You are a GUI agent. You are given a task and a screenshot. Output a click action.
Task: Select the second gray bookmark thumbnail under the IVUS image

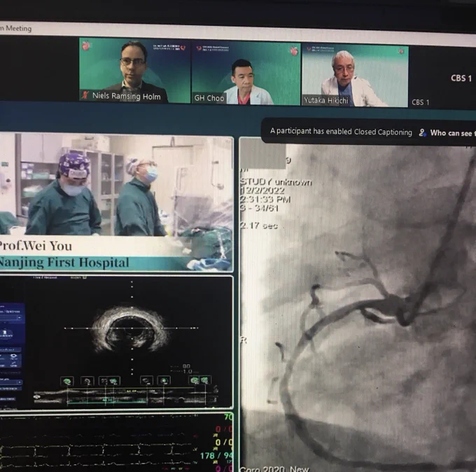pos(87,381)
